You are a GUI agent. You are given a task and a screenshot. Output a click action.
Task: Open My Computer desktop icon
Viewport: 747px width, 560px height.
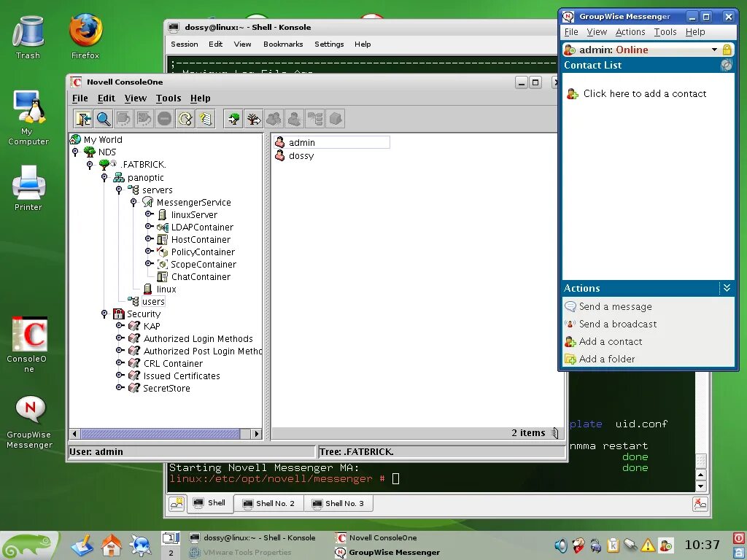click(28, 117)
